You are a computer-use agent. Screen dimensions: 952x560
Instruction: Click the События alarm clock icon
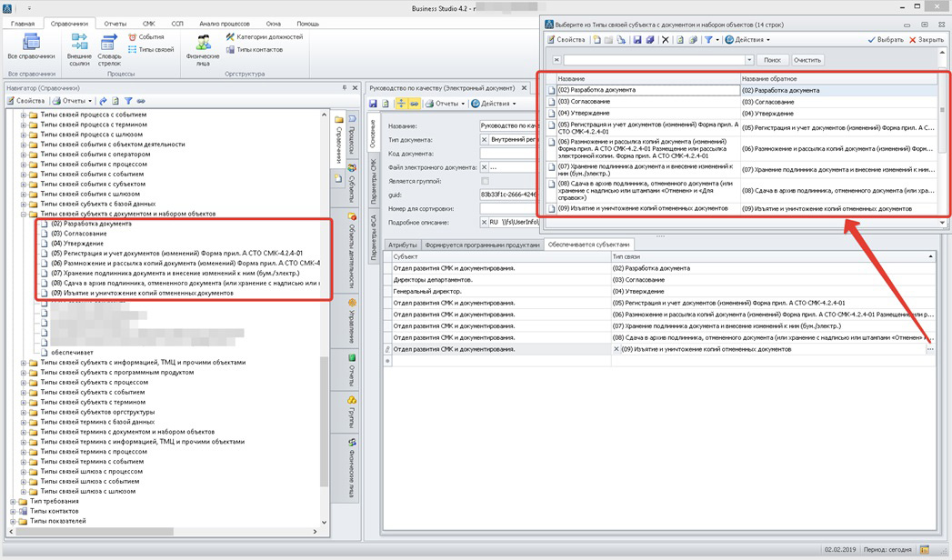point(133,37)
